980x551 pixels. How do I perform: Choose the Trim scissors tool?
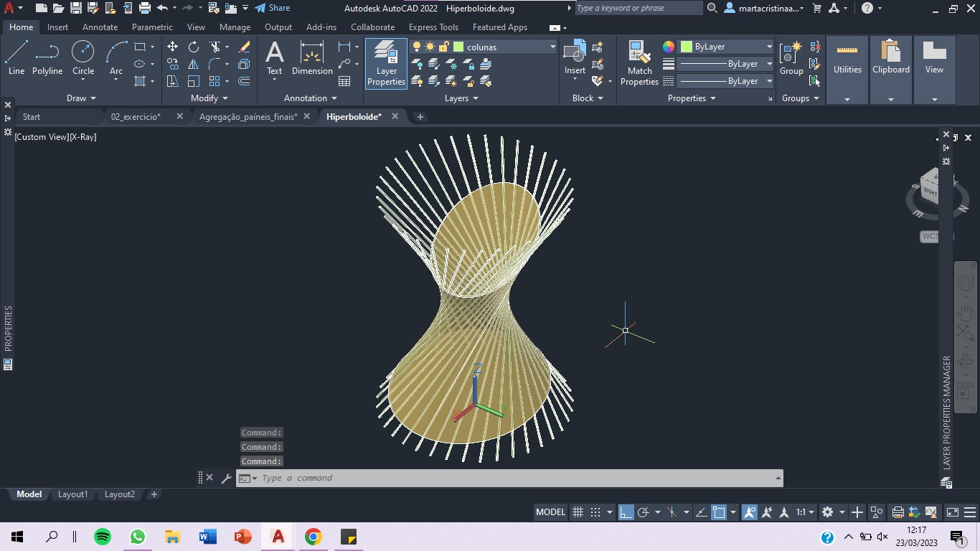coord(215,47)
